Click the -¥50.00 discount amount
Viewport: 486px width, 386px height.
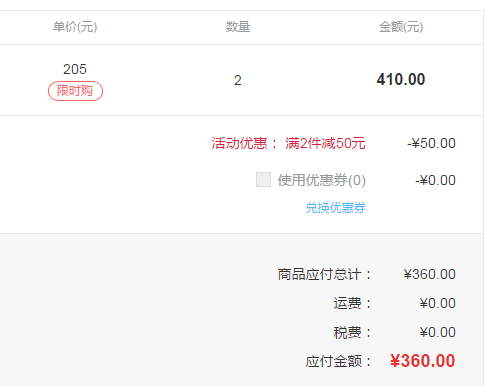click(x=431, y=143)
